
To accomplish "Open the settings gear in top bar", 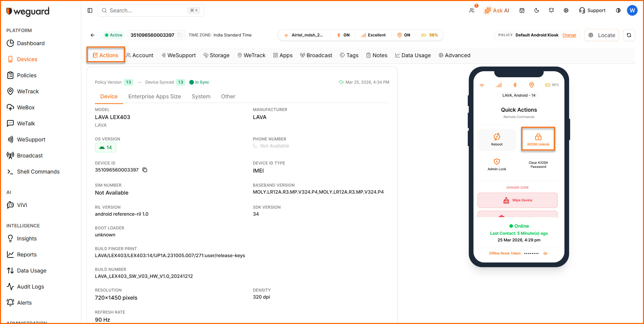I will (566, 10).
